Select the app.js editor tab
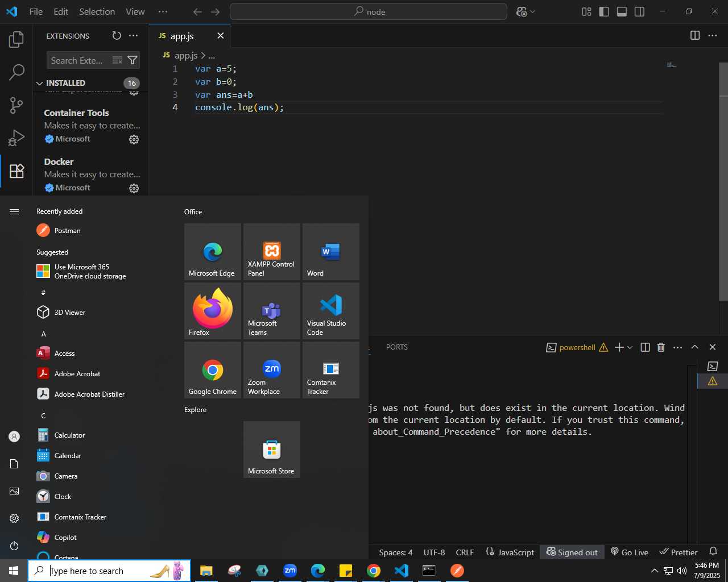The height and width of the screenshot is (582, 728). (x=190, y=36)
